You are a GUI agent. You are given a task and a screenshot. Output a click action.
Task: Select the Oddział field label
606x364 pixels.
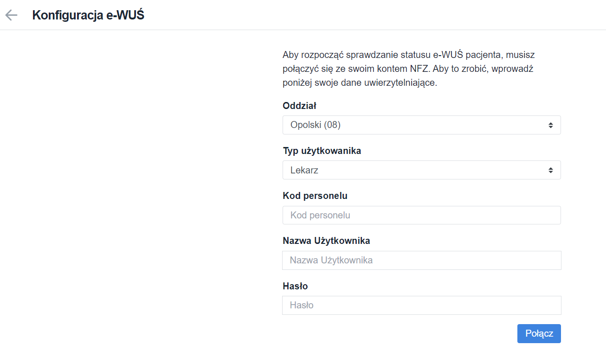tap(299, 106)
